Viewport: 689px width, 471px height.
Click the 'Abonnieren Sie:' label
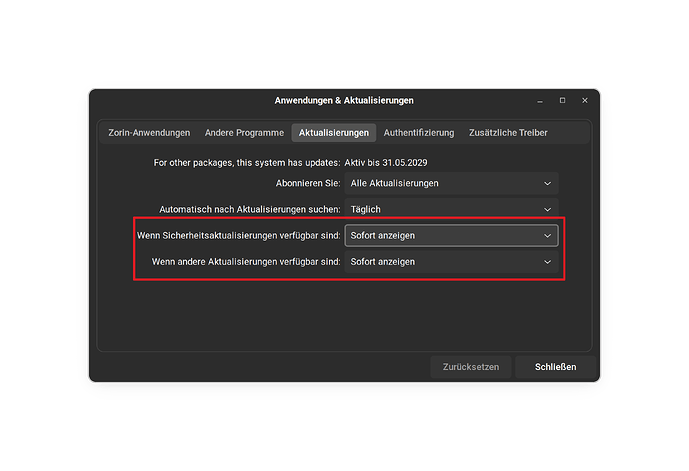[308, 183]
